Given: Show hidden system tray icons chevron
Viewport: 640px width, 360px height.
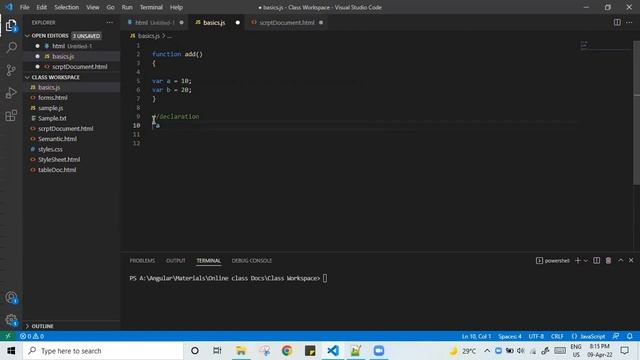Looking at the screenshot, I should tap(487, 351).
